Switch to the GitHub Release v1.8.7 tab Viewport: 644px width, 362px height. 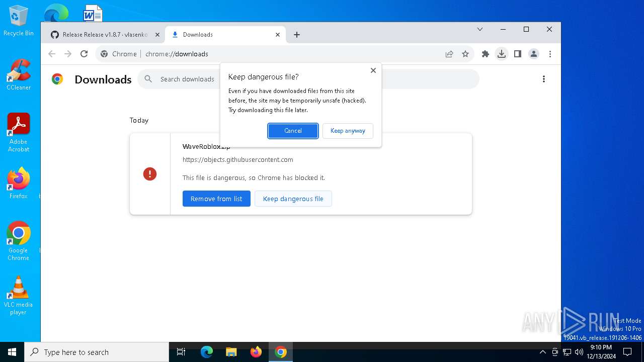click(105, 35)
